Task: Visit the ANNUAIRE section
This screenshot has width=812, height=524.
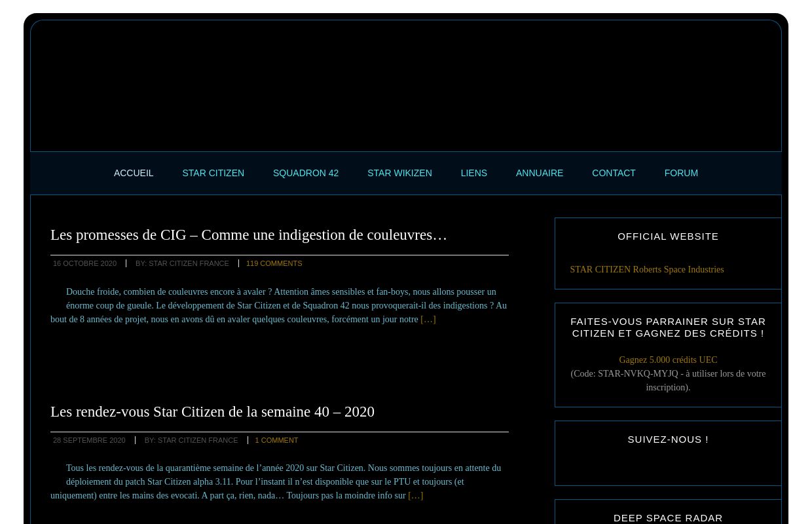Action: tap(539, 173)
